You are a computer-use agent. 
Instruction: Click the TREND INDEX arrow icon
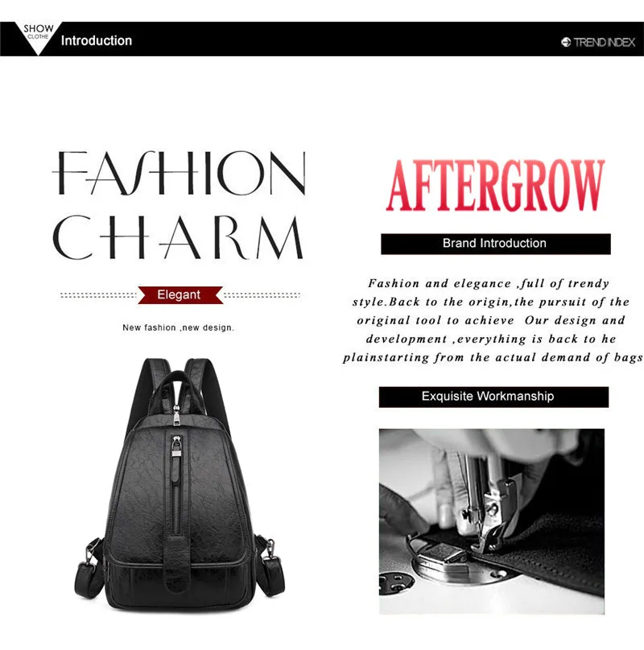pyautogui.click(x=566, y=42)
